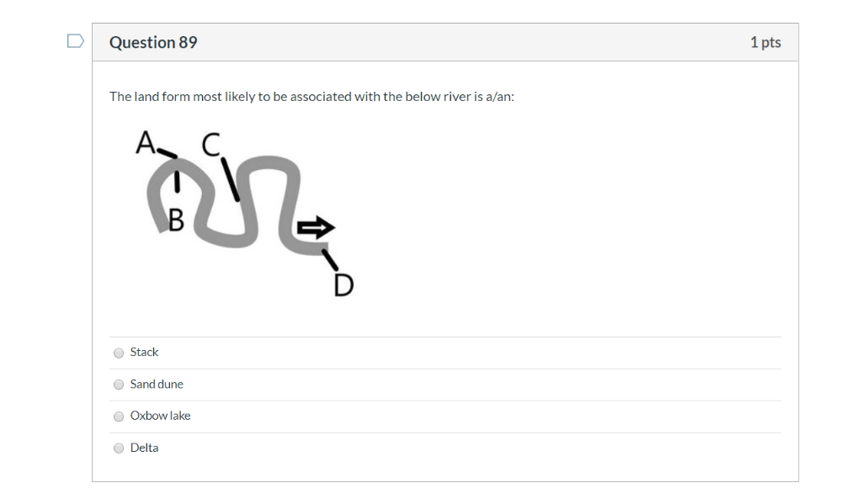Click letter B inside the river bend

[x=176, y=220]
